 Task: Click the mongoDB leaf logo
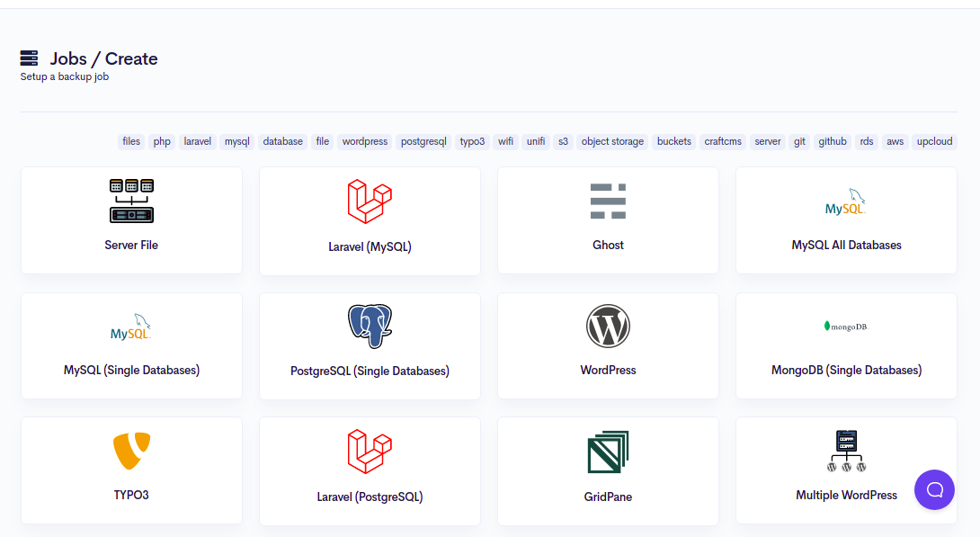click(846, 327)
